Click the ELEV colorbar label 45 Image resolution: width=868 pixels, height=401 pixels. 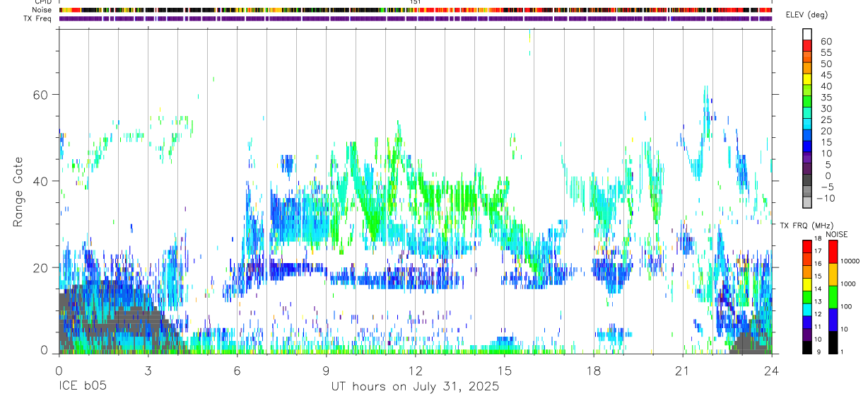coord(826,75)
